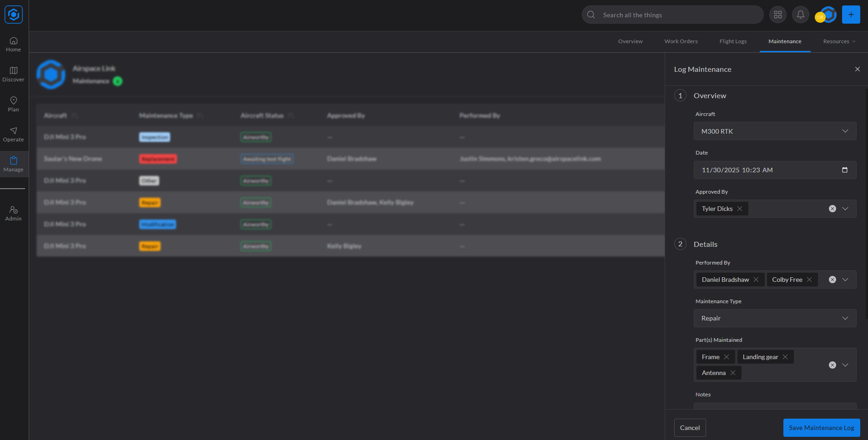Remove Tyler Dicks from Approved By

click(740, 209)
